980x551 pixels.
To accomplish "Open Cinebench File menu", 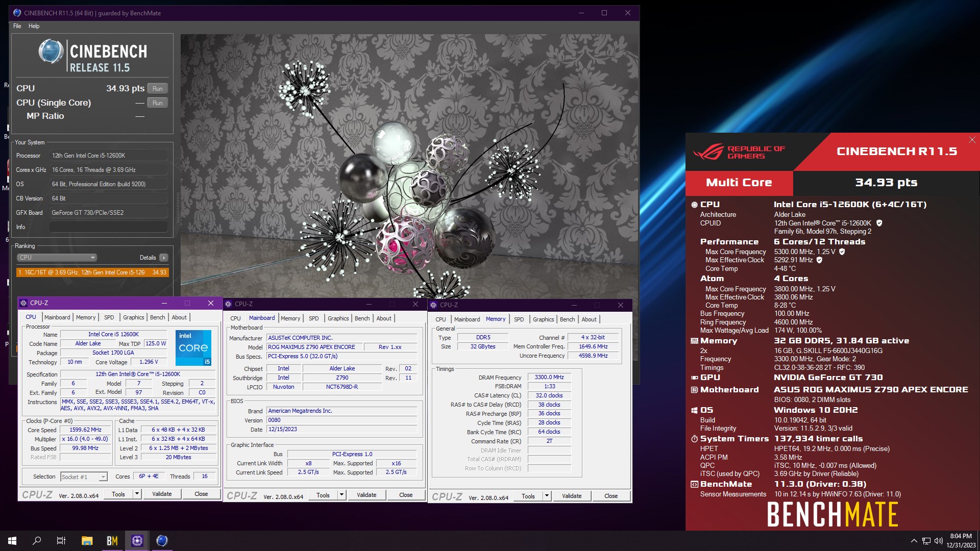I will point(17,26).
